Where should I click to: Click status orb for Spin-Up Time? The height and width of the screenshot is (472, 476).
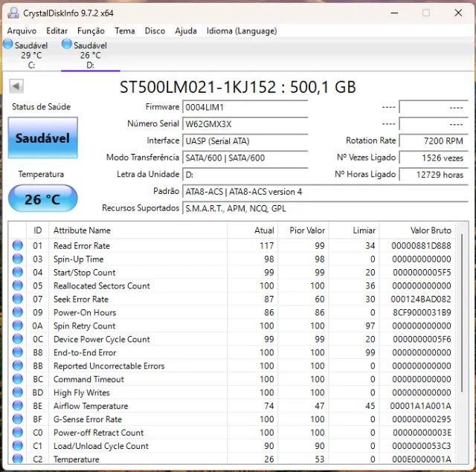[x=18, y=259]
